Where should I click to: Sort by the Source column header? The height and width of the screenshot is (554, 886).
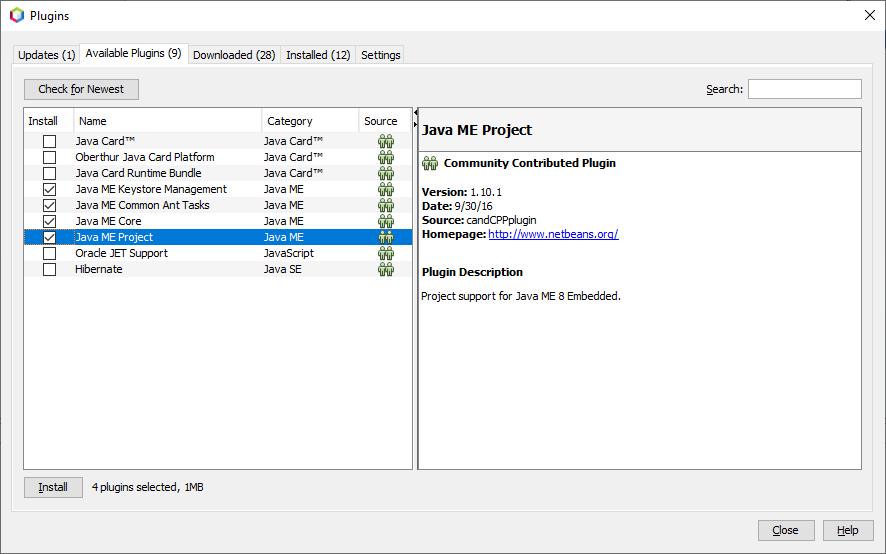[384, 121]
